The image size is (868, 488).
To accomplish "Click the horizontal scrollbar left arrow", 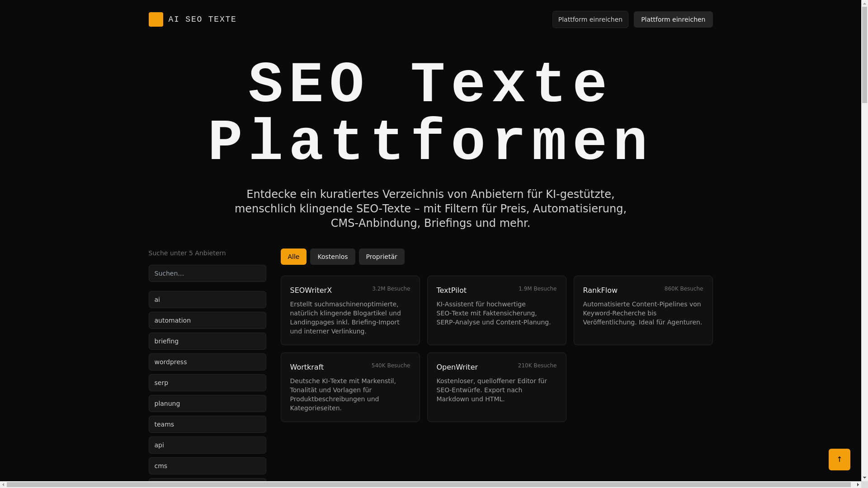I will pos(3,484).
